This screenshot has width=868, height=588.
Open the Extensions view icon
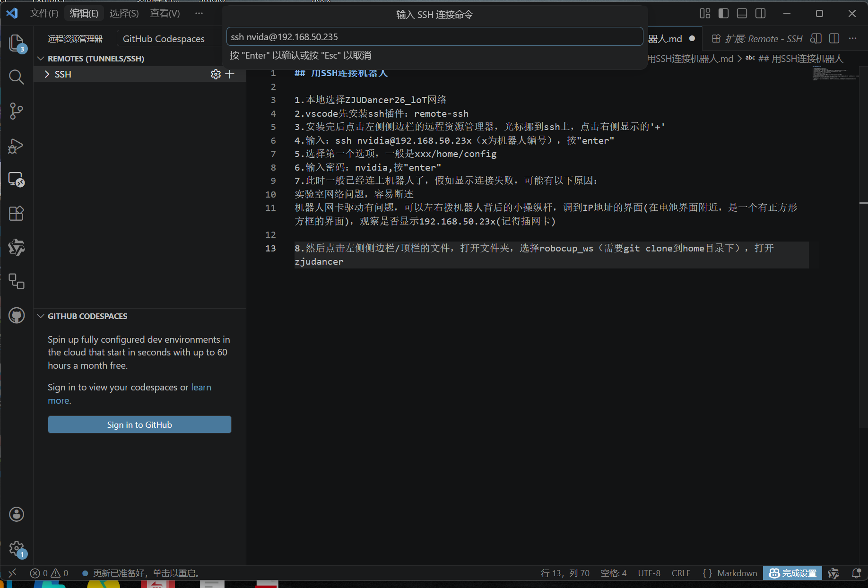click(x=17, y=214)
